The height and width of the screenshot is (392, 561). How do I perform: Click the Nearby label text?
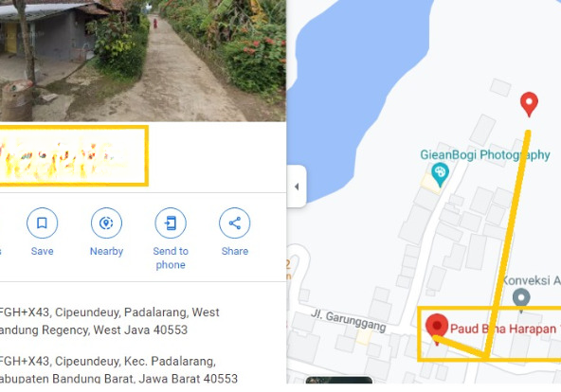(106, 251)
